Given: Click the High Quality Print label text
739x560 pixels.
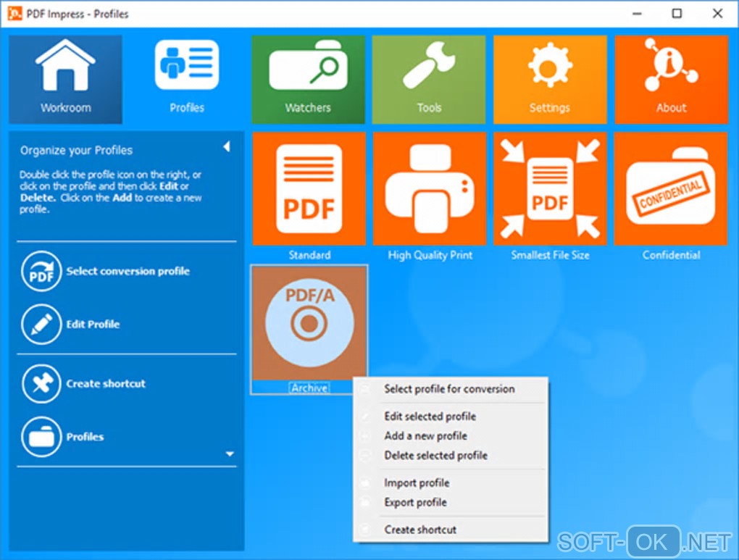Looking at the screenshot, I should point(430,255).
